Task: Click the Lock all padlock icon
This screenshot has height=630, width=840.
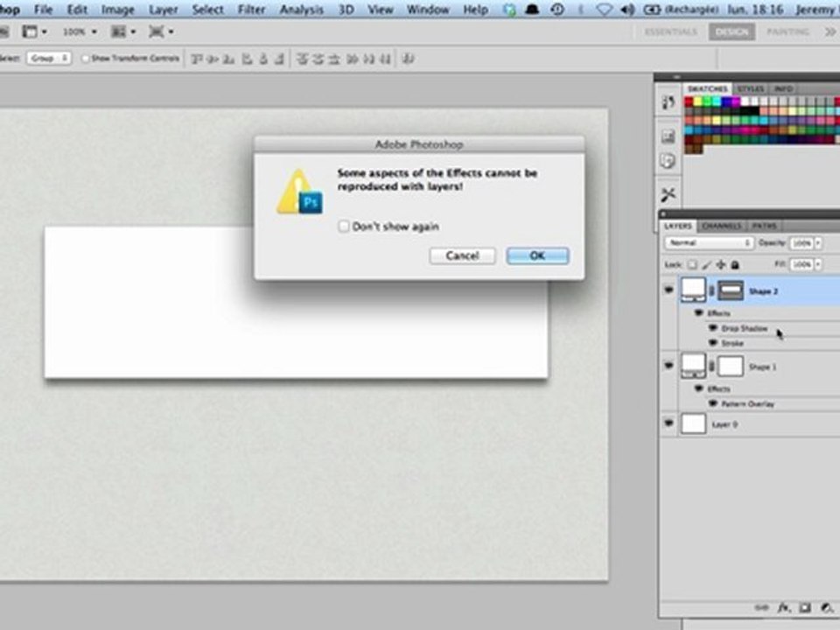Action: point(736,264)
